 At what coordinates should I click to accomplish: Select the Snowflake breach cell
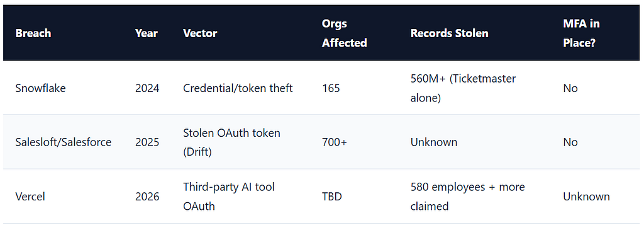click(x=40, y=88)
